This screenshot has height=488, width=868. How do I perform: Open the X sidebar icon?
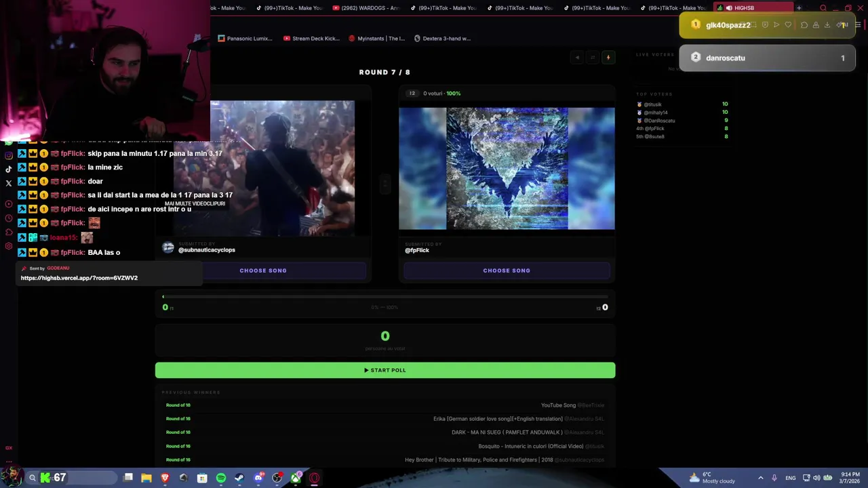pyautogui.click(x=8, y=183)
